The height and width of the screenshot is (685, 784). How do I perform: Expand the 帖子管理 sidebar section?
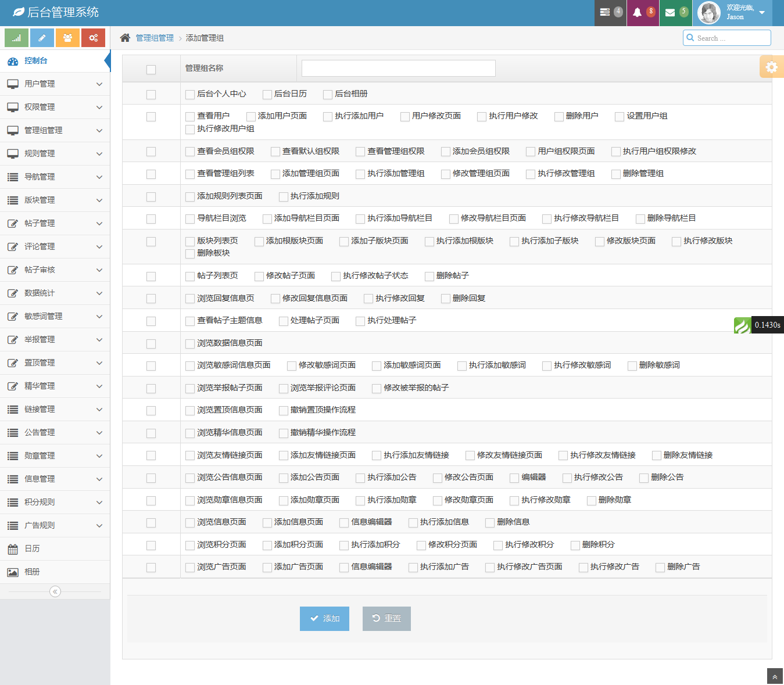point(55,223)
